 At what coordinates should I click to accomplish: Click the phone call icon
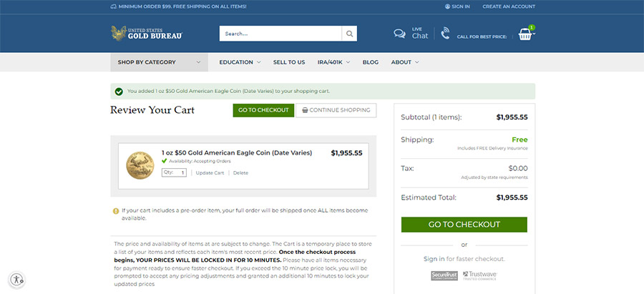[445, 33]
